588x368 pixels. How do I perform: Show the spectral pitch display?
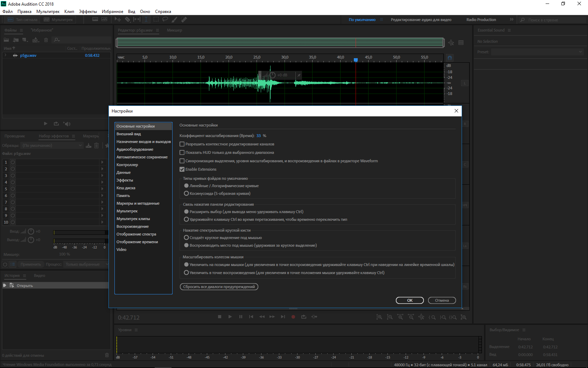coord(104,20)
